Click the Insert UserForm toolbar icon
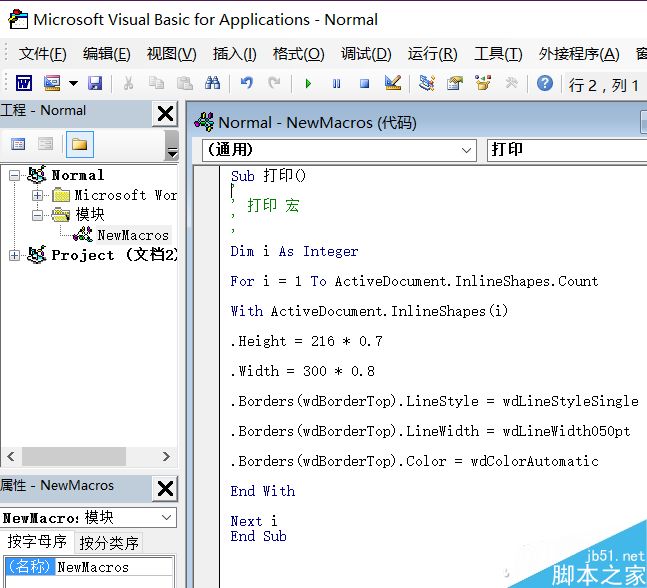The image size is (647, 588). tap(52, 83)
